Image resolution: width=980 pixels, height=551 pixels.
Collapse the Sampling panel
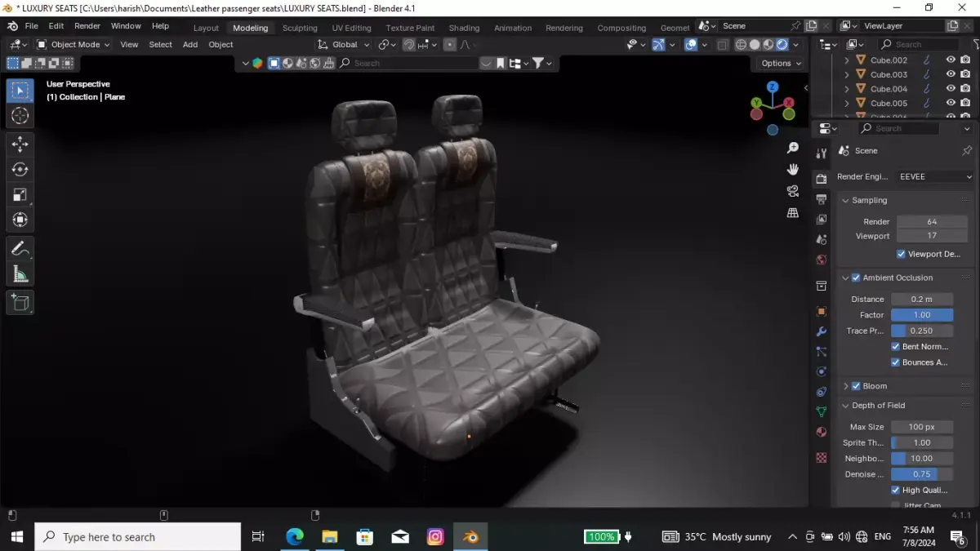[846, 200]
